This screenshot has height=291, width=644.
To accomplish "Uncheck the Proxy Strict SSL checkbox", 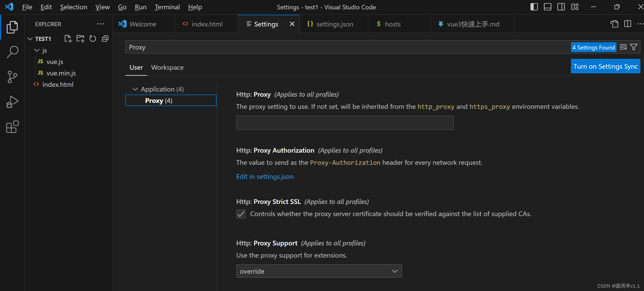I will click(241, 214).
